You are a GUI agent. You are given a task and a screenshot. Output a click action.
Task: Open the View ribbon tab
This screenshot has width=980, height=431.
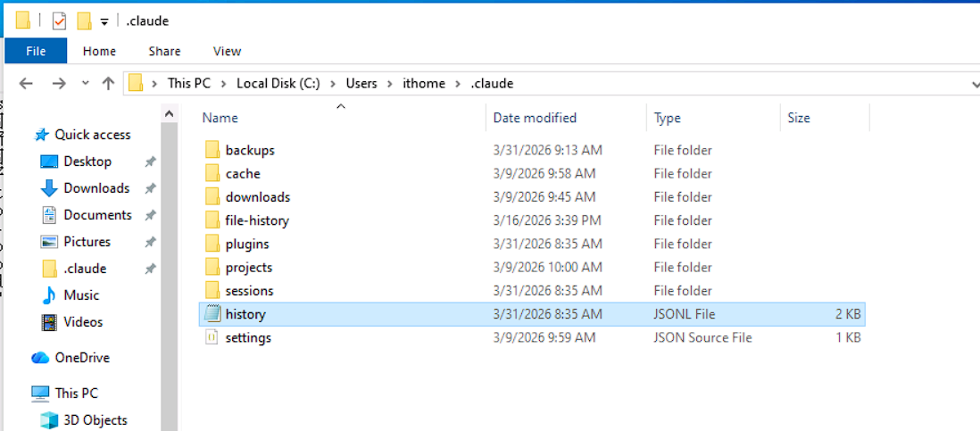pos(227,51)
